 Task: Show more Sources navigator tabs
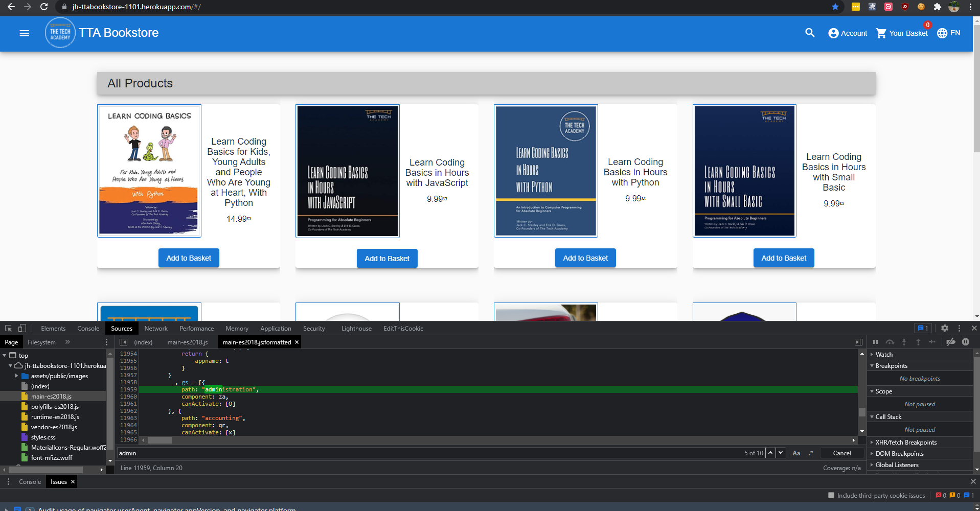[67, 342]
